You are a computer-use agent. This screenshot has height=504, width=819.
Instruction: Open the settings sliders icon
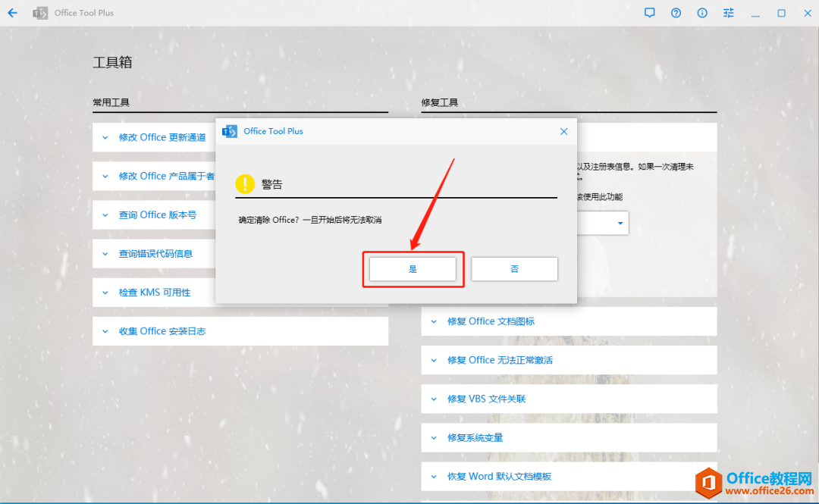pos(728,13)
